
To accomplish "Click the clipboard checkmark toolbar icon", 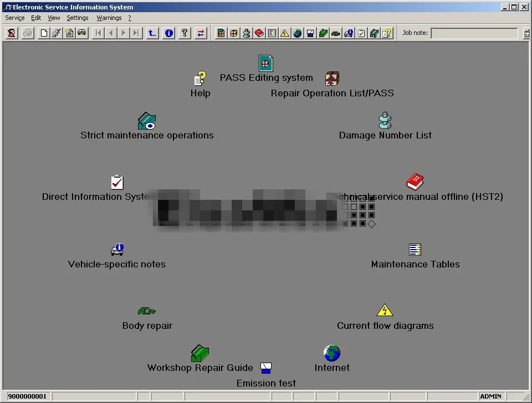I will (361, 33).
